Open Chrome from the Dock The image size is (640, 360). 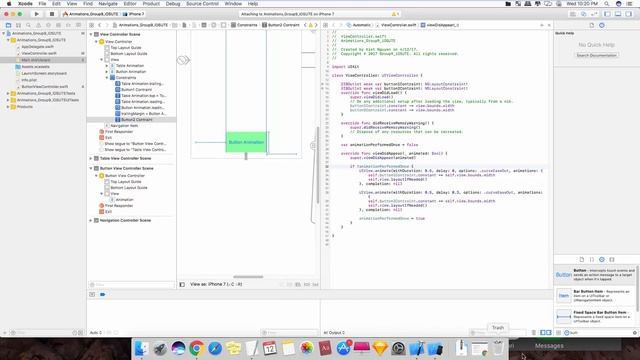point(196,348)
